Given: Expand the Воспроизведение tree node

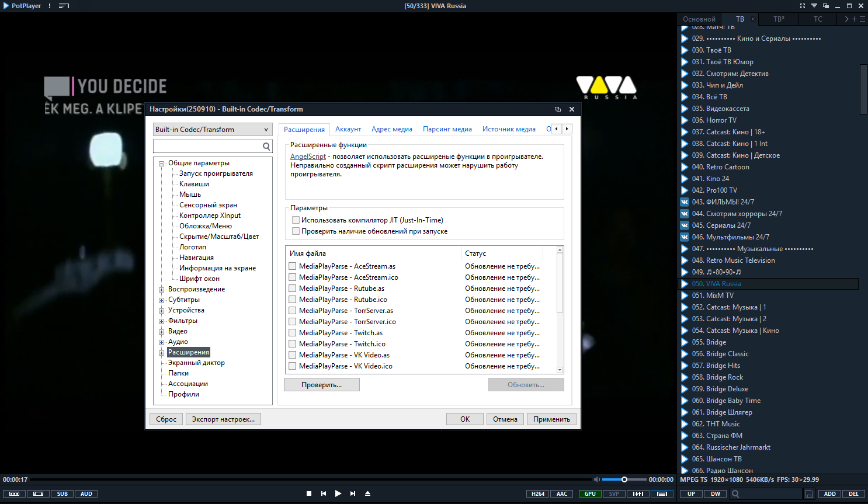Looking at the screenshot, I should tap(162, 290).
